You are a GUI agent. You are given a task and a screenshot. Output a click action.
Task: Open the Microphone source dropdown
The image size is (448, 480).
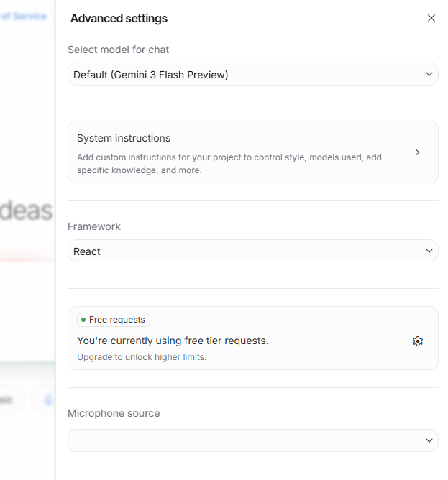coord(253,440)
